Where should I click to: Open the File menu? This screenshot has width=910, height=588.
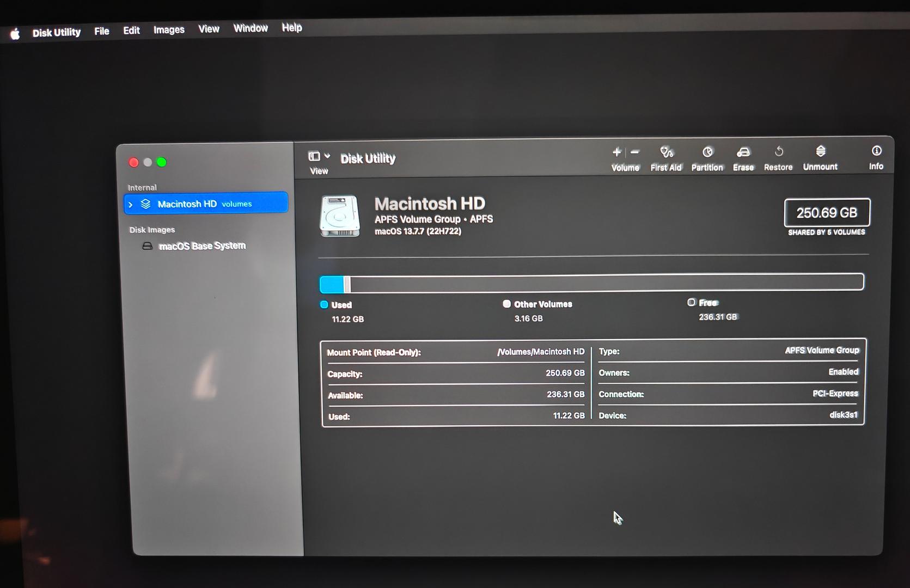click(x=102, y=31)
